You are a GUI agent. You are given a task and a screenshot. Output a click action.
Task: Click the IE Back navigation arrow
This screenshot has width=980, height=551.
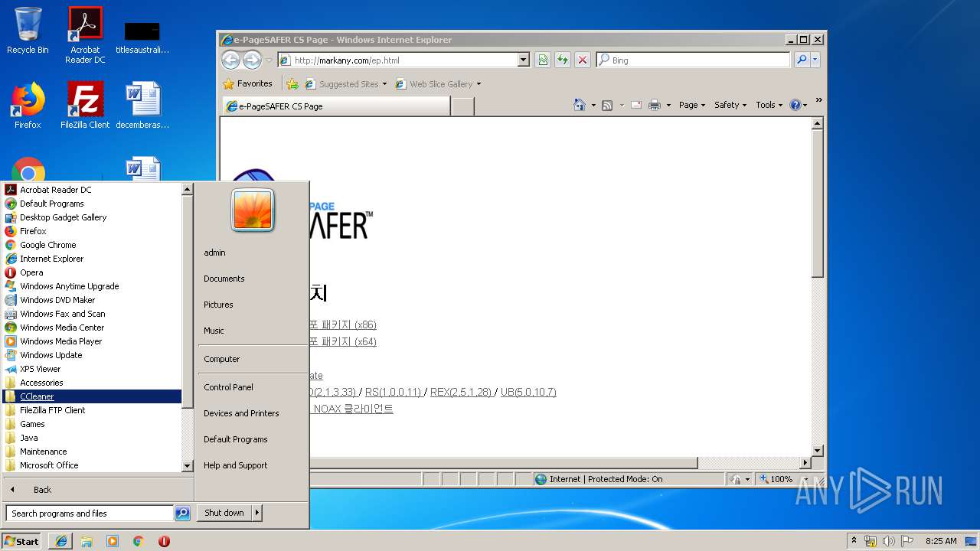(230, 60)
